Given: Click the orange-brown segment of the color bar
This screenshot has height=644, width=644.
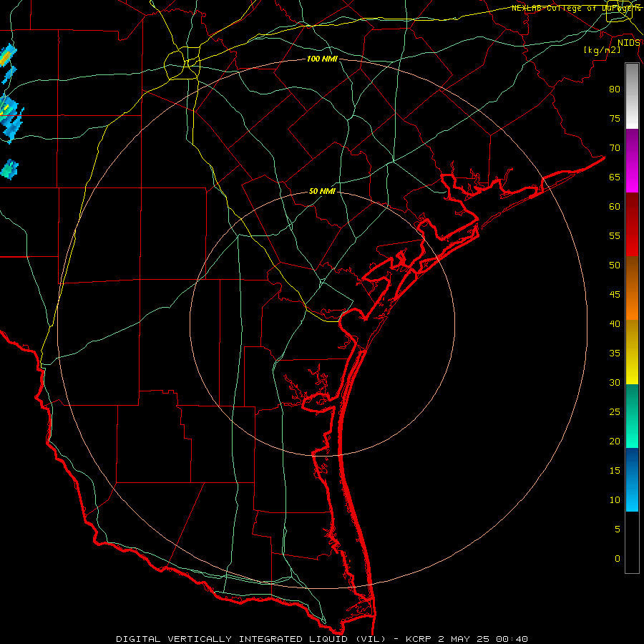Looking at the screenshot, I should point(632,288).
